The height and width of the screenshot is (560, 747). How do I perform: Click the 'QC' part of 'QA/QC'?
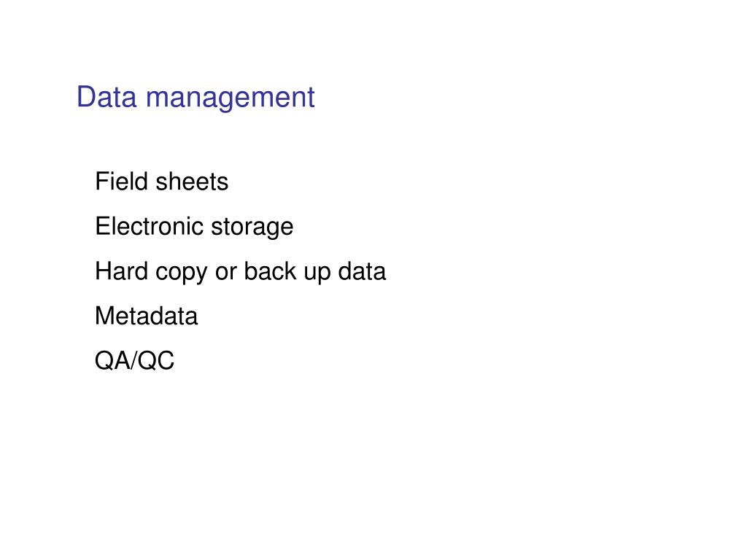click(156, 360)
